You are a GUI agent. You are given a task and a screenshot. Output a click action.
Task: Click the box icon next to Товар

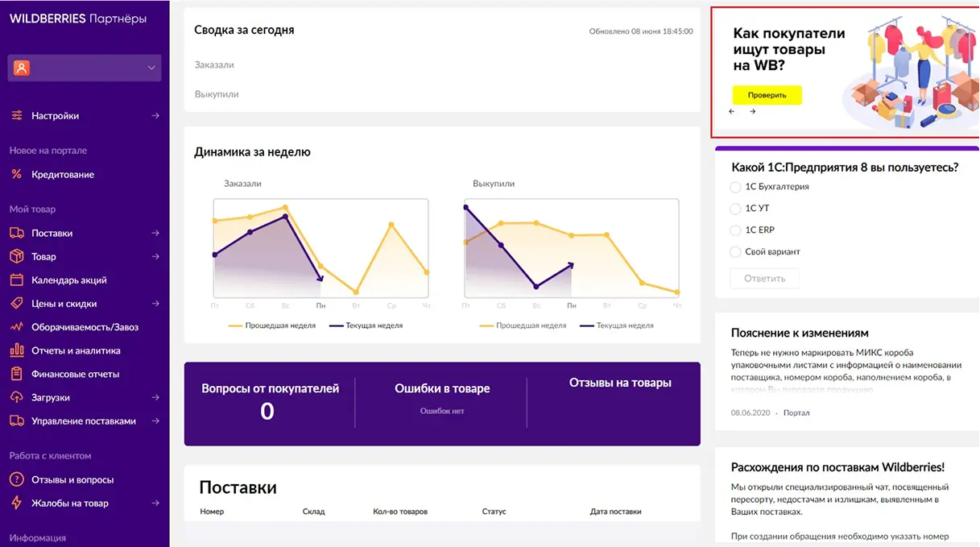[17, 257]
